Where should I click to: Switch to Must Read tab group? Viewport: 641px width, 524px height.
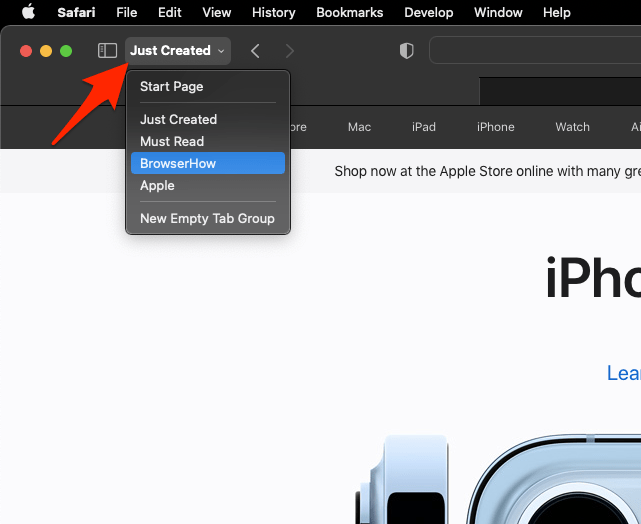[x=171, y=141]
